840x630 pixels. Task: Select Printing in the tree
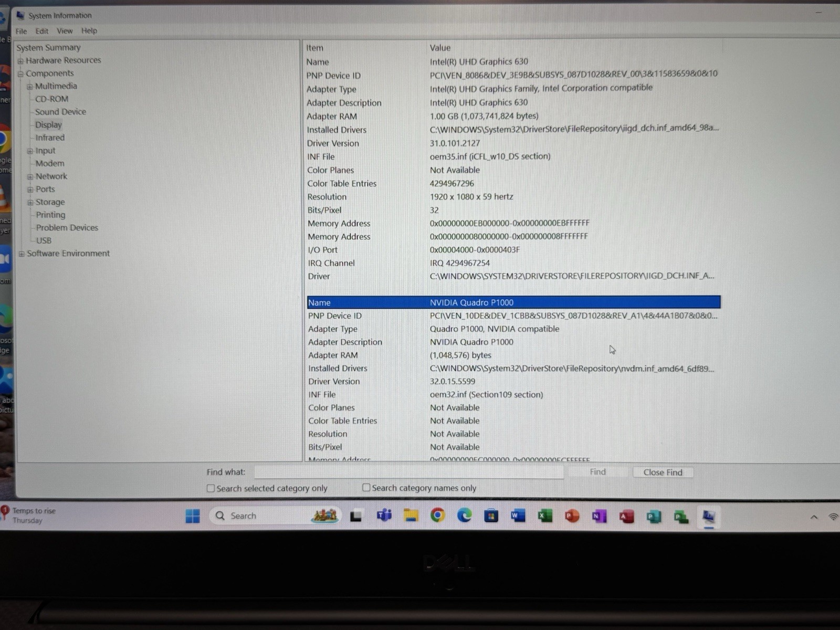point(50,215)
